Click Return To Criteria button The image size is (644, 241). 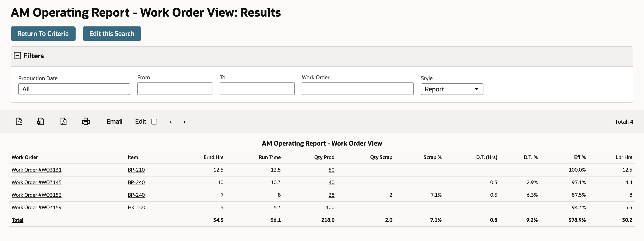(43, 34)
